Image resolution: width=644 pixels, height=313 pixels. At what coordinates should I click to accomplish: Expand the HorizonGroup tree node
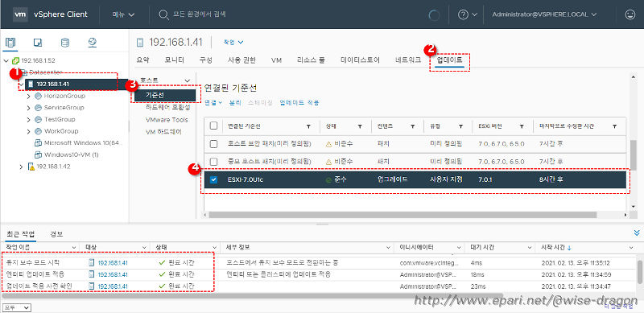click(x=28, y=96)
